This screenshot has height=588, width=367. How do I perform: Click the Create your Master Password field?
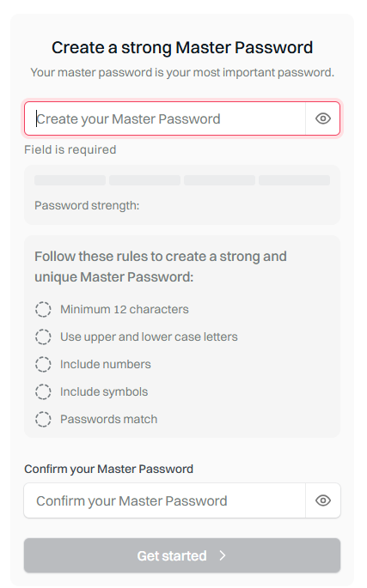click(165, 118)
